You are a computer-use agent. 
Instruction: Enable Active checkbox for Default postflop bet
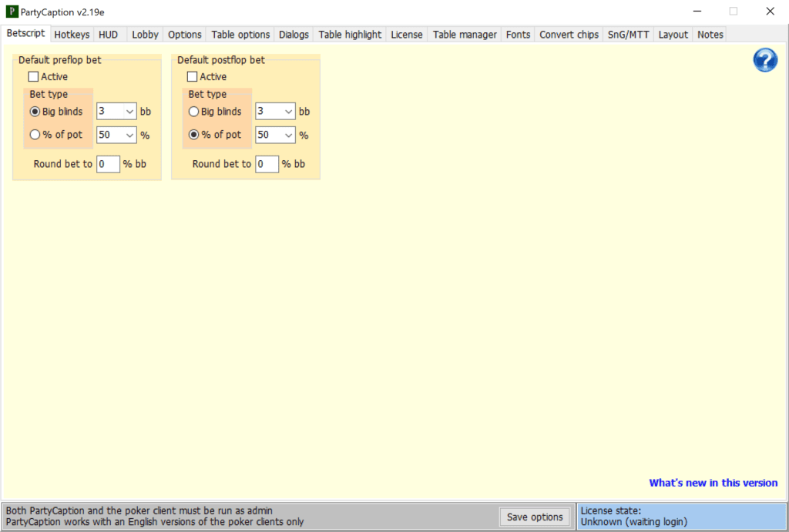(x=192, y=76)
